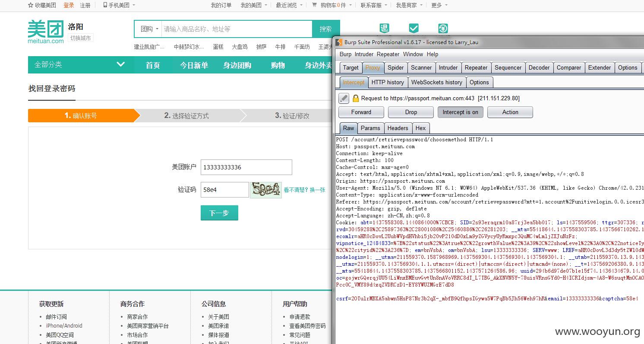Open the Help menu in Burp
644x344 pixels.
(x=432, y=54)
